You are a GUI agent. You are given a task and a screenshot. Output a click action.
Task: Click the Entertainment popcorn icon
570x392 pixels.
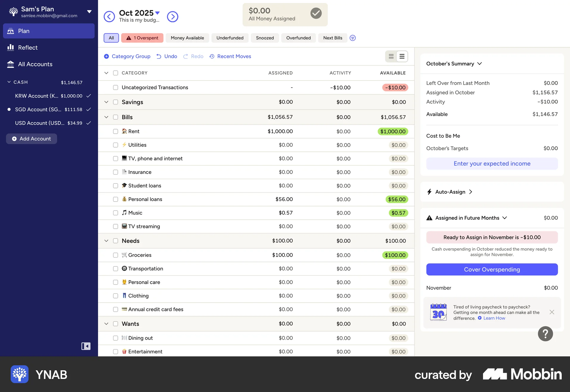[x=124, y=351]
